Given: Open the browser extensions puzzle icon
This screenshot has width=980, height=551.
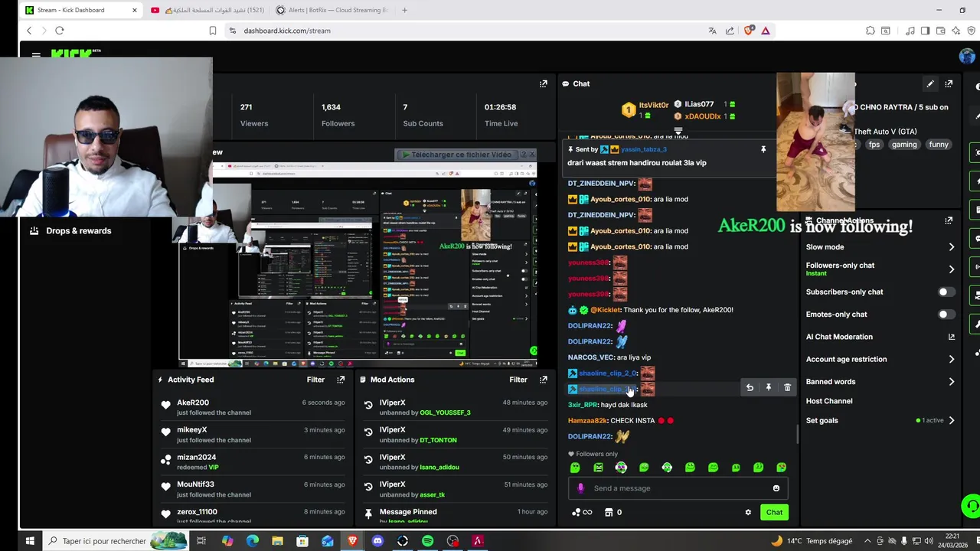Looking at the screenshot, I should tap(871, 31).
